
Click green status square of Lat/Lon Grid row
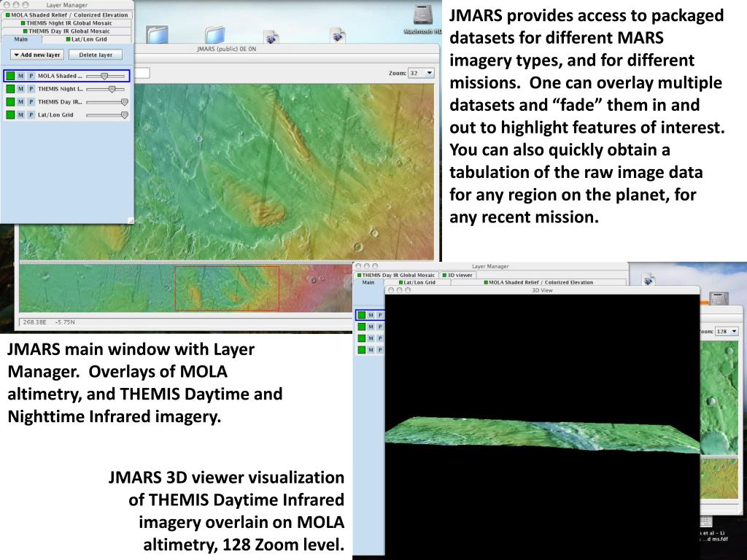[x=10, y=114]
